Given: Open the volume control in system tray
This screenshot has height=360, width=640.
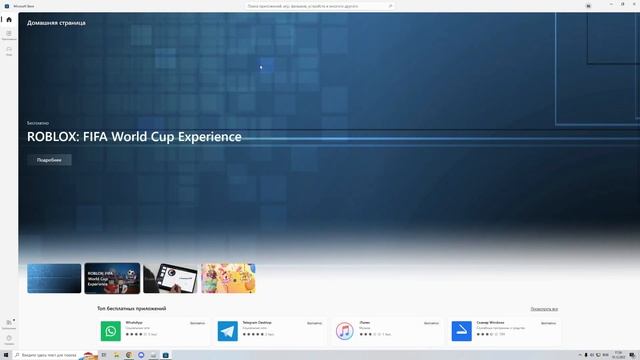Looking at the screenshot, I should (592, 355).
